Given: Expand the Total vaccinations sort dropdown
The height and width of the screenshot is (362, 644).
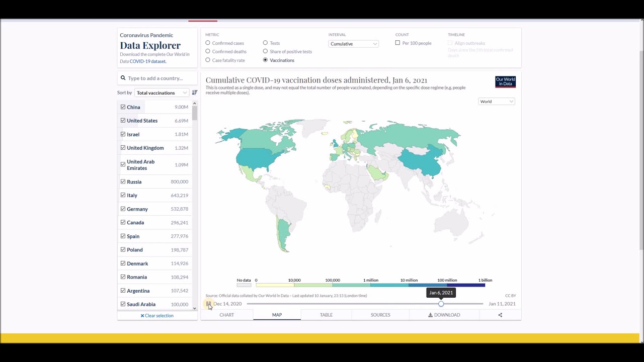Looking at the screenshot, I should (x=162, y=93).
